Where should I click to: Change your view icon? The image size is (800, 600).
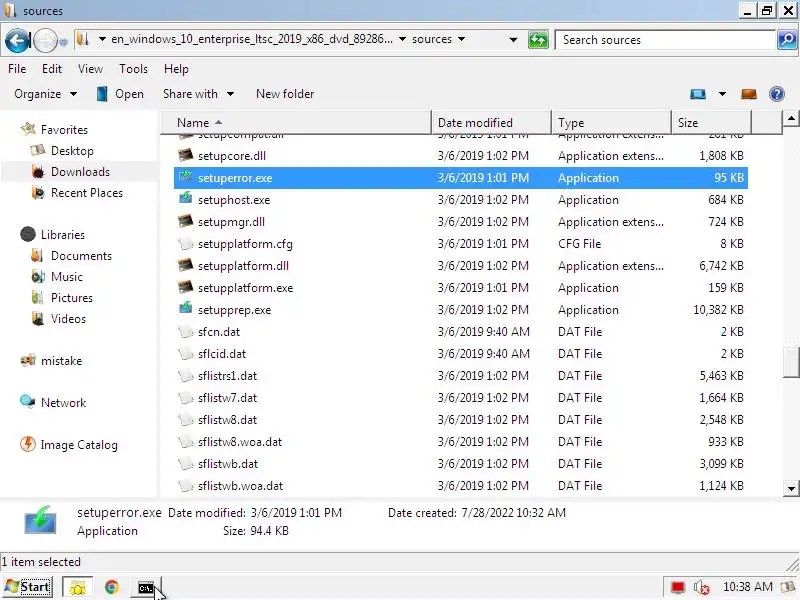(697, 94)
